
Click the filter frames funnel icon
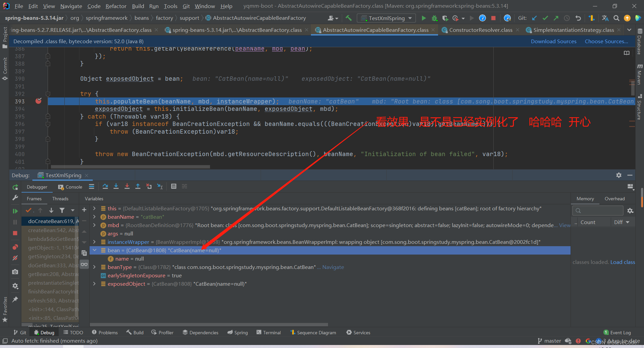62,210
